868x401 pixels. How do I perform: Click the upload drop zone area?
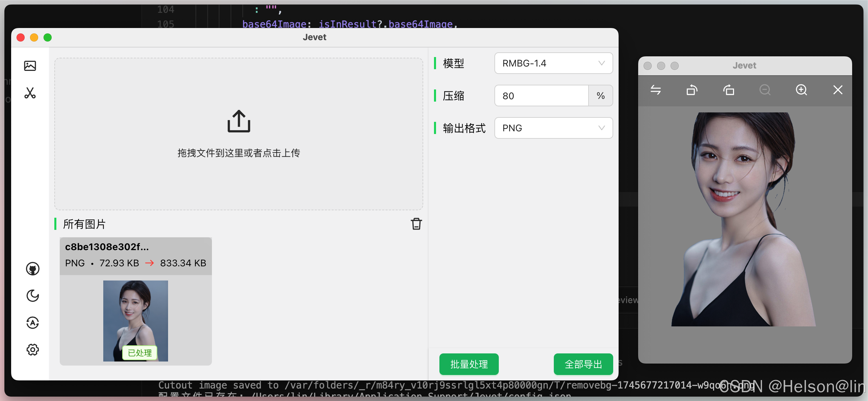tap(239, 134)
